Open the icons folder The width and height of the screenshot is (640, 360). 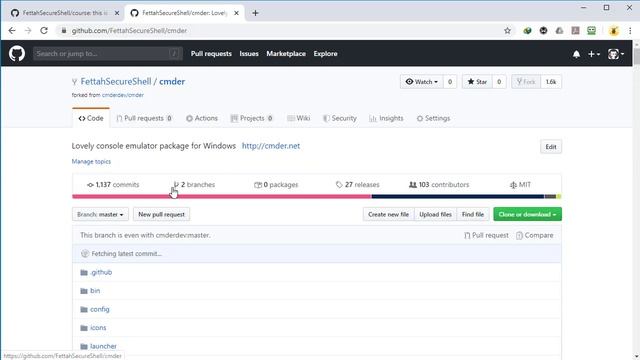click(98, 327)
